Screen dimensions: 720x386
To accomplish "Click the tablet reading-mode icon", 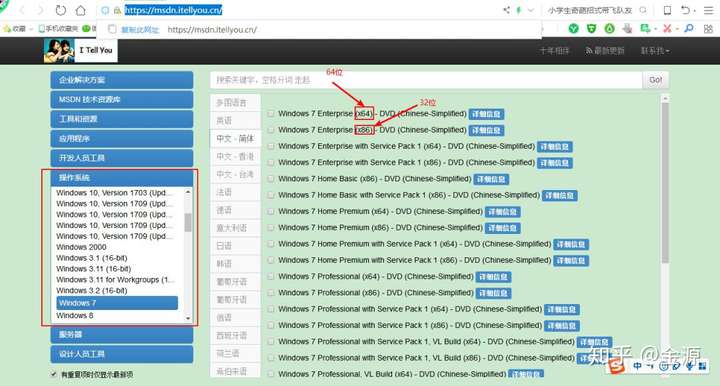I will click(x=667, y=10).
